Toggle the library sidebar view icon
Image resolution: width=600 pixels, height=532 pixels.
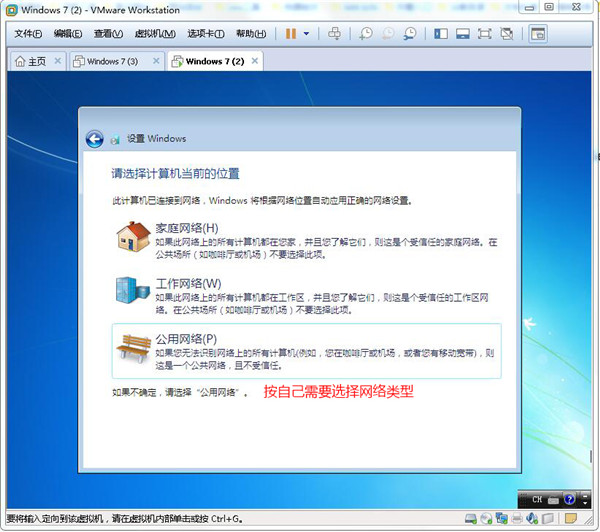(441, 34)
